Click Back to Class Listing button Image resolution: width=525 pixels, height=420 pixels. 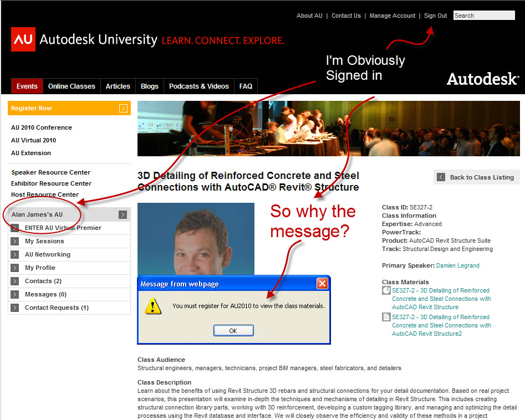[x=477, y=177]
